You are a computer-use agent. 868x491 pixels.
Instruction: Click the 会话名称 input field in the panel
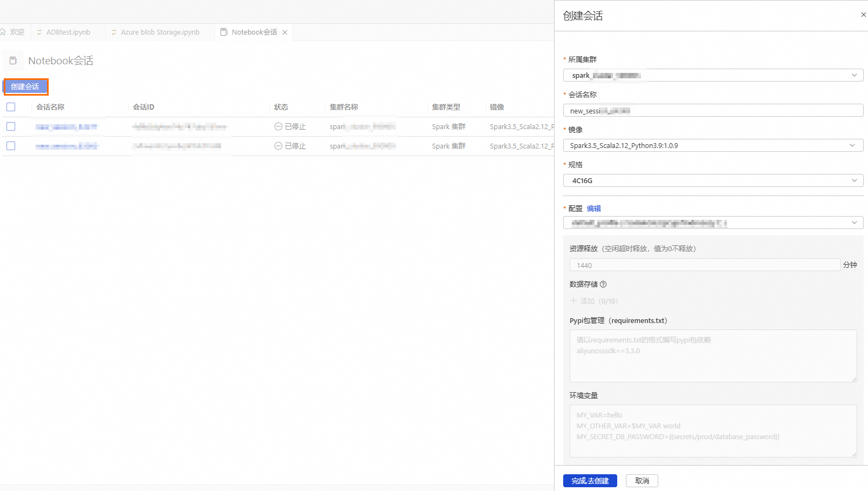pyautogui.click(x=713, y=110)
